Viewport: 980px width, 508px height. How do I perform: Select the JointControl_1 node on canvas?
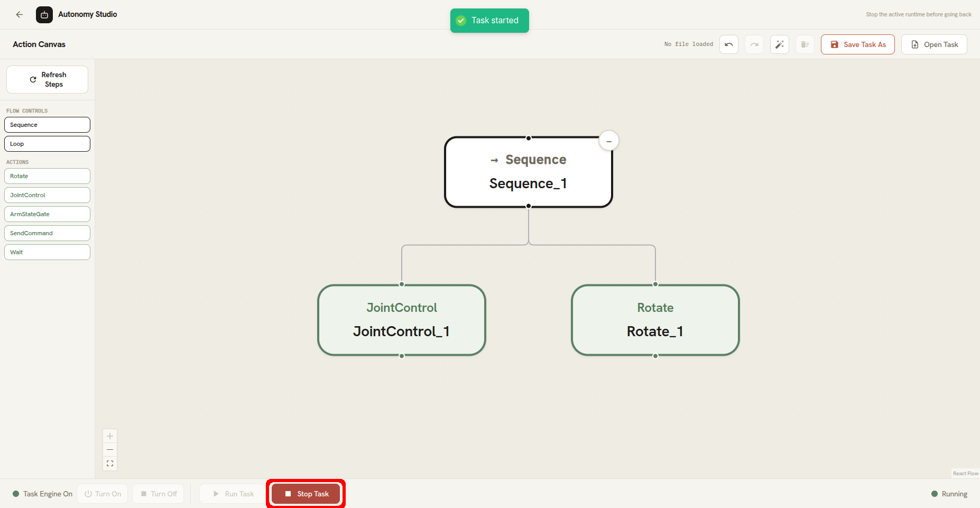402,320
